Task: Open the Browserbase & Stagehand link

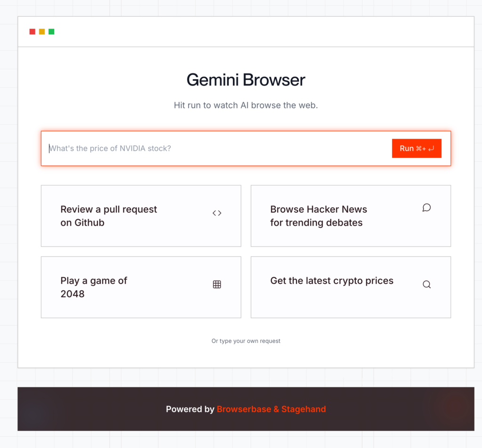Action: click(271, 409)
